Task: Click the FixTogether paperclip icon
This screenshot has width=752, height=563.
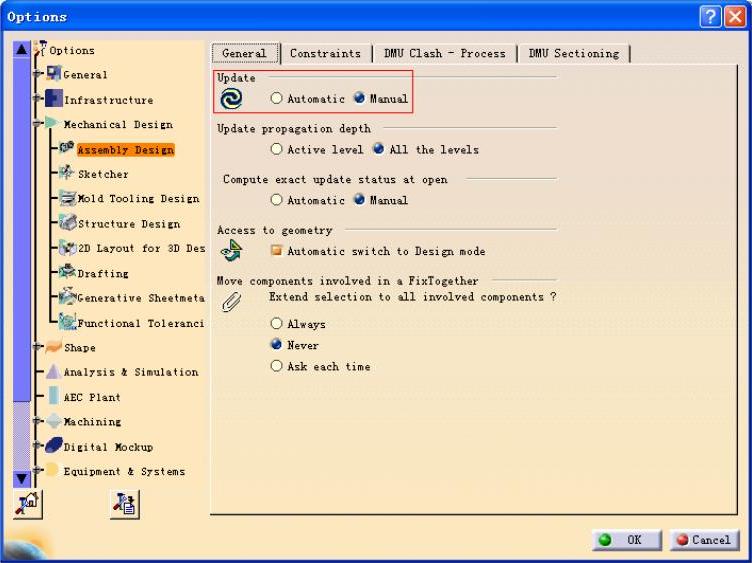Action: coord(231,302)
